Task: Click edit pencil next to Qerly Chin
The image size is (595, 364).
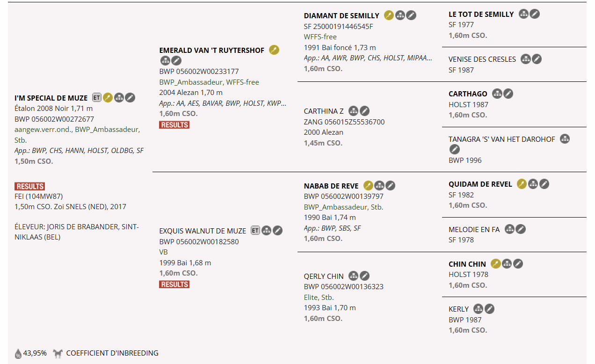Action: [364, 276]
